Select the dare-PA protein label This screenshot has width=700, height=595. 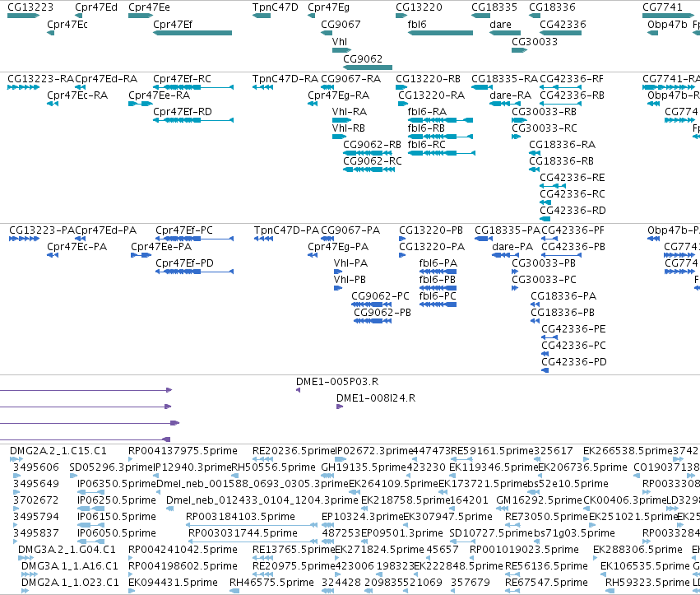tap(512, 247)
